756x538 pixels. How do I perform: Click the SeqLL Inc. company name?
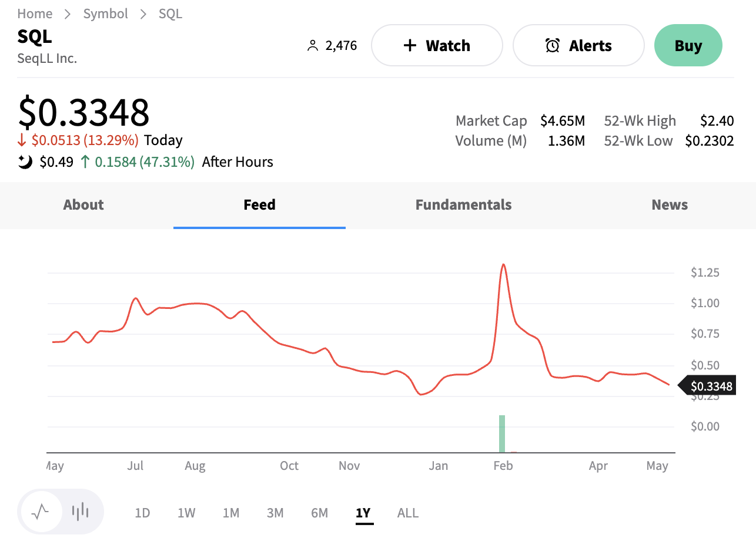(x=47, y=59)
